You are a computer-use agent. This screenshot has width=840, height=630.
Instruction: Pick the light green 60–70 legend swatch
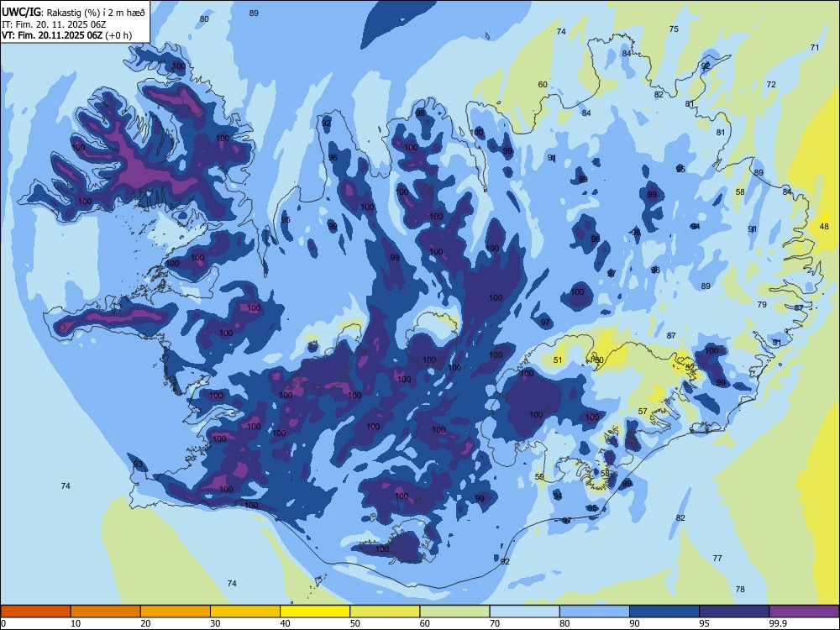coord(454,612)
